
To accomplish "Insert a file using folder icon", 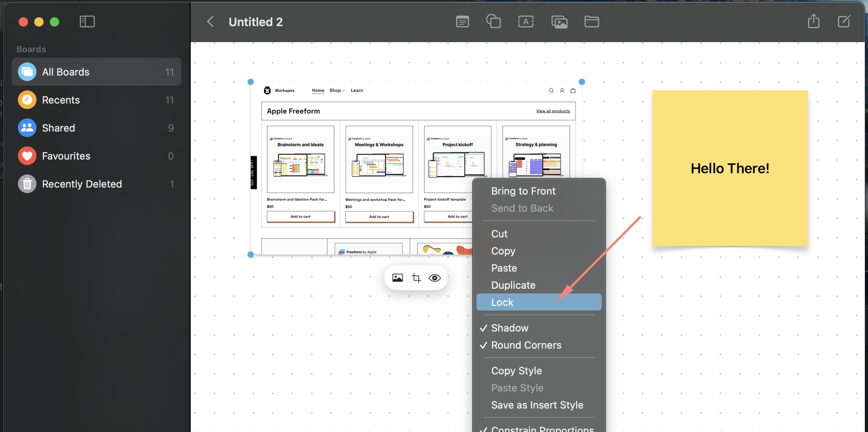I will [x=592, y=22].
